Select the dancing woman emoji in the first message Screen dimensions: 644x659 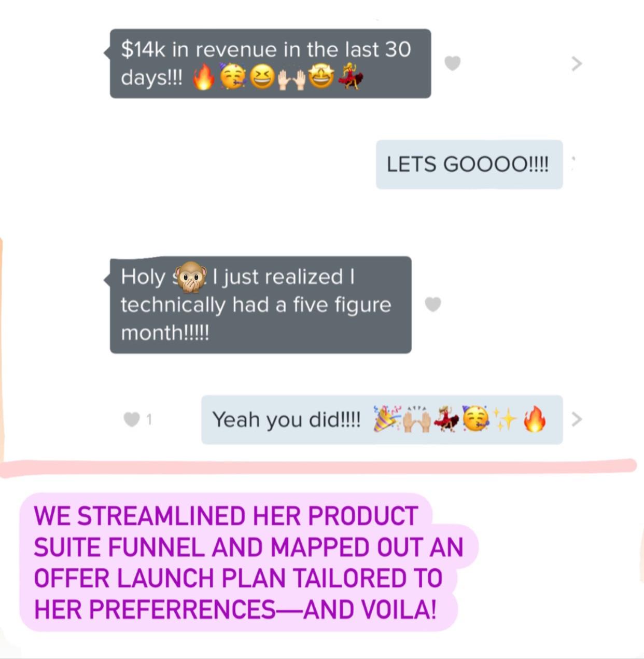pos(350,76)
